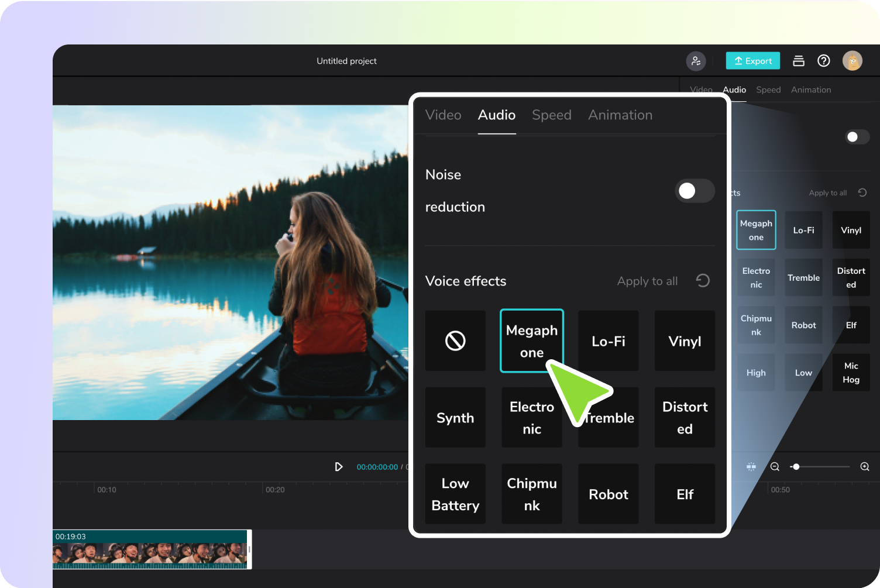Click the timeline zoom in magnifier
The width and height of the screenshot is (880, 588).
point(865,467)
